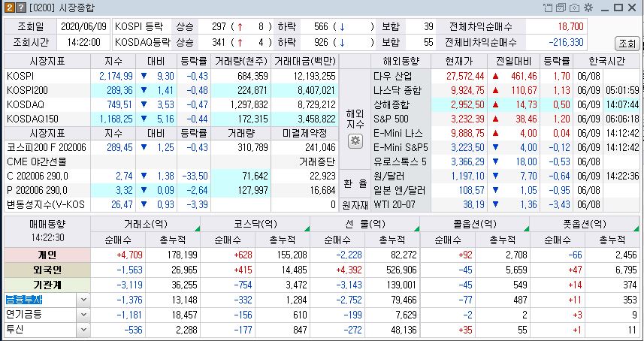Viewport: 644px width, 341px height.
Task: Click the 미결제약정 column header
Action: [x=305, y=134]
